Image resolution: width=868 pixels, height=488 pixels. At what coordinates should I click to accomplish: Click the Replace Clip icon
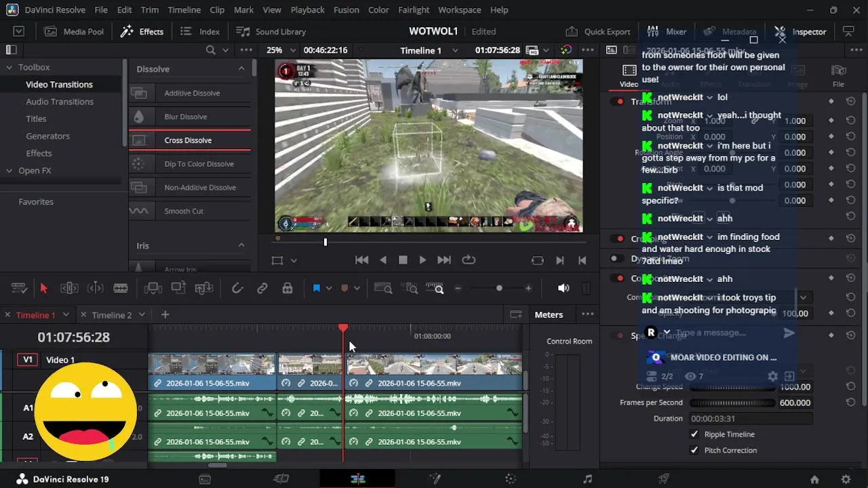tap(204, 288)
